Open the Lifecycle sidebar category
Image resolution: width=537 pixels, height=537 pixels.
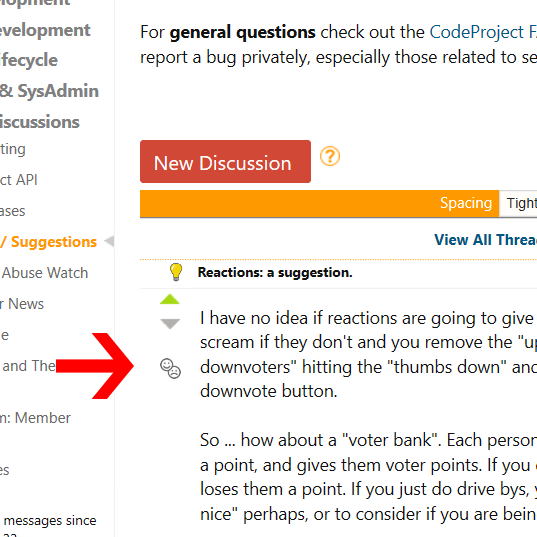29,60
